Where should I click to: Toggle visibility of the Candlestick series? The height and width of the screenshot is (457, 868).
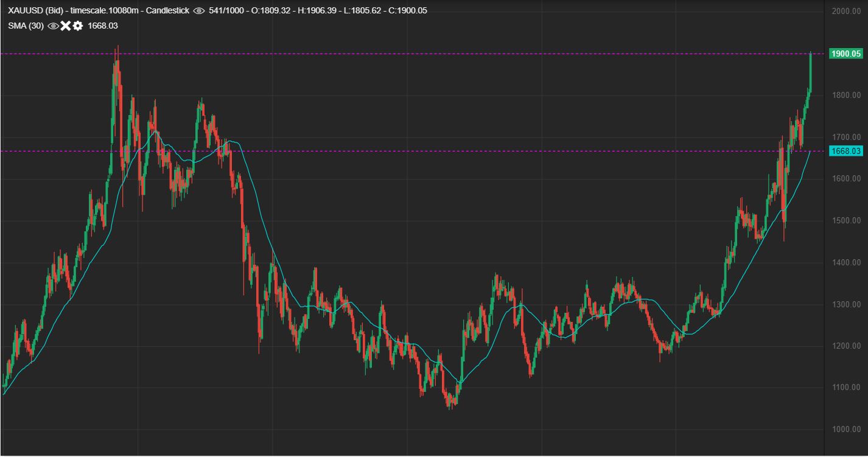click(198, 11)
